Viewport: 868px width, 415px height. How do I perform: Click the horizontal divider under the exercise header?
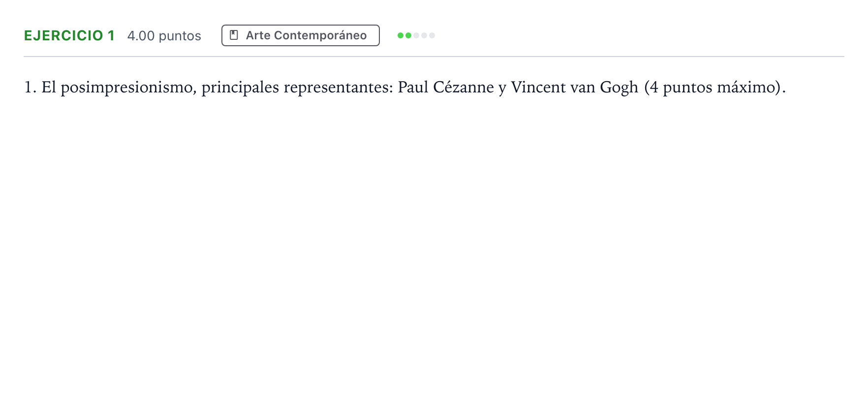tap(434, 57)
